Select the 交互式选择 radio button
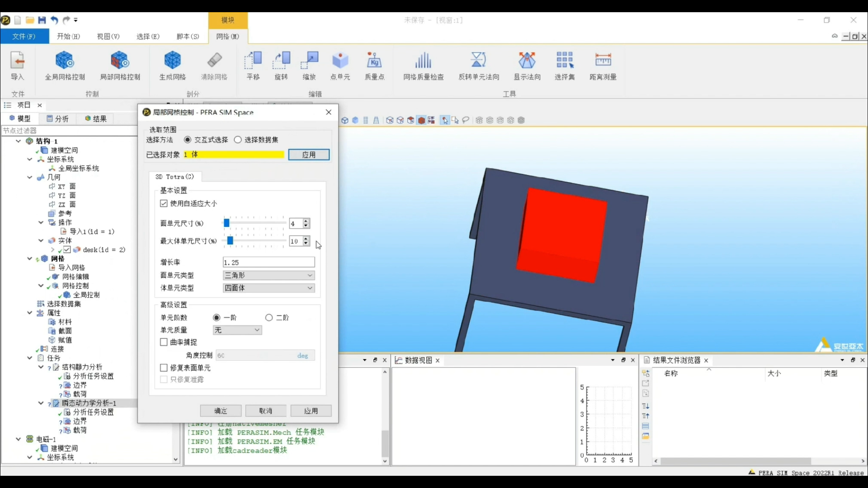Viewport: 868px width, 488px height. tap(188, 140)
